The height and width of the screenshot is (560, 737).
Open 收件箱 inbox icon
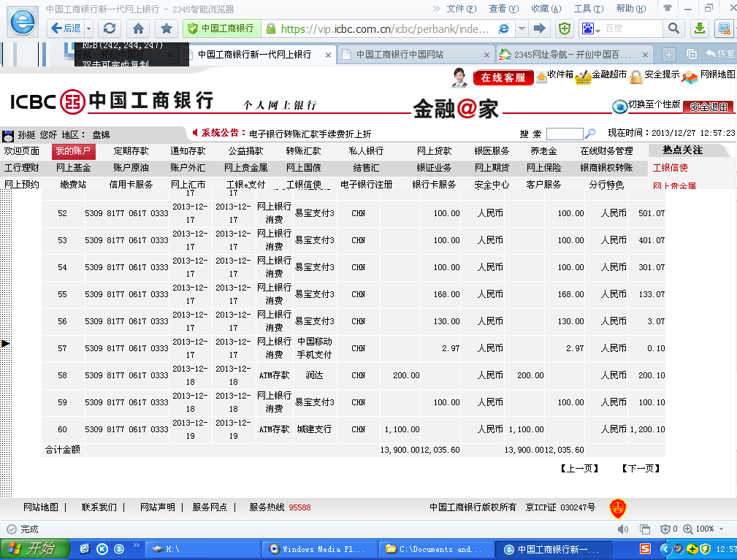541,77
